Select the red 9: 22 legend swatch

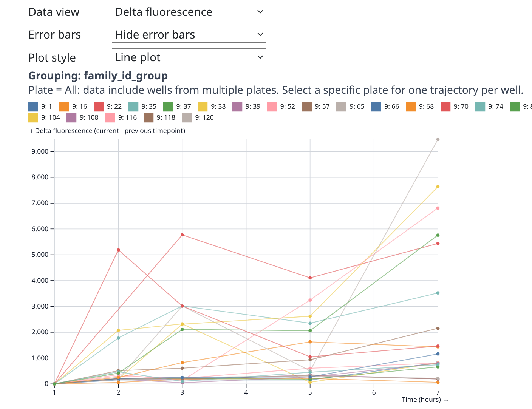click(99, 106)
